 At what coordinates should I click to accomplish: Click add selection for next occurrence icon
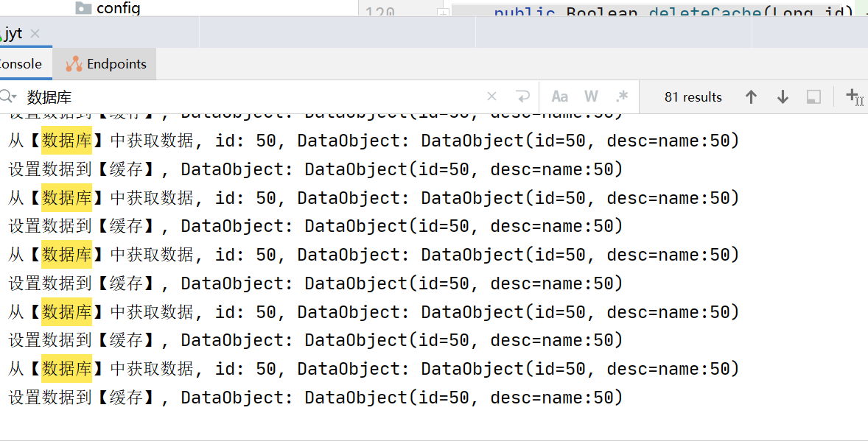(854, 97)
